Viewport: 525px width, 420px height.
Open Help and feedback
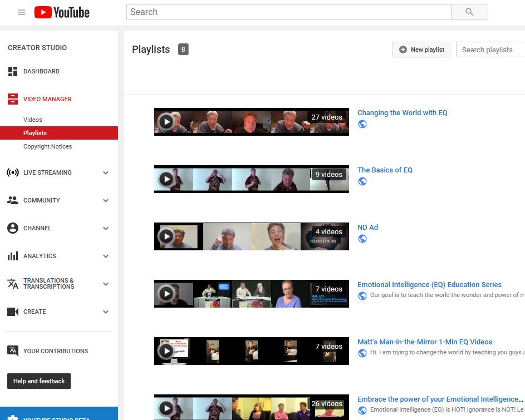(x=39, y=381)
